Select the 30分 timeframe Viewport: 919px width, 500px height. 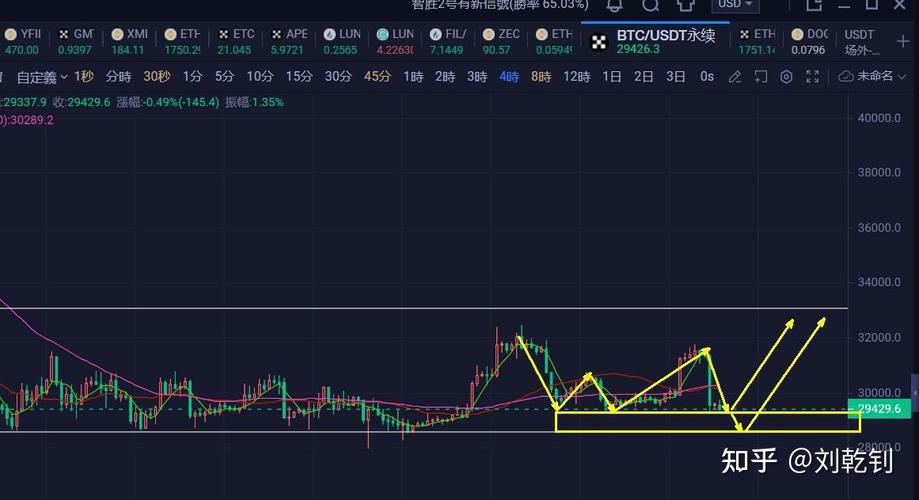pos(338,76)
